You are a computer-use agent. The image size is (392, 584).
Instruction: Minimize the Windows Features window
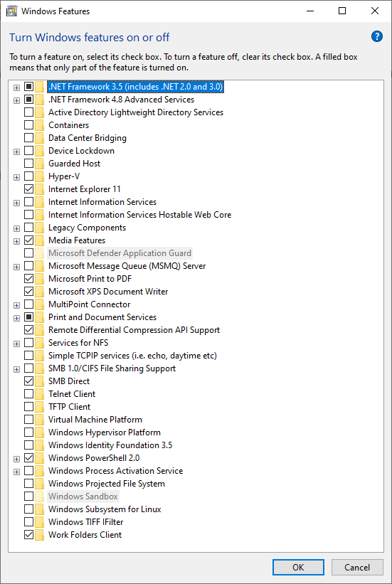[x=309, y=11]
